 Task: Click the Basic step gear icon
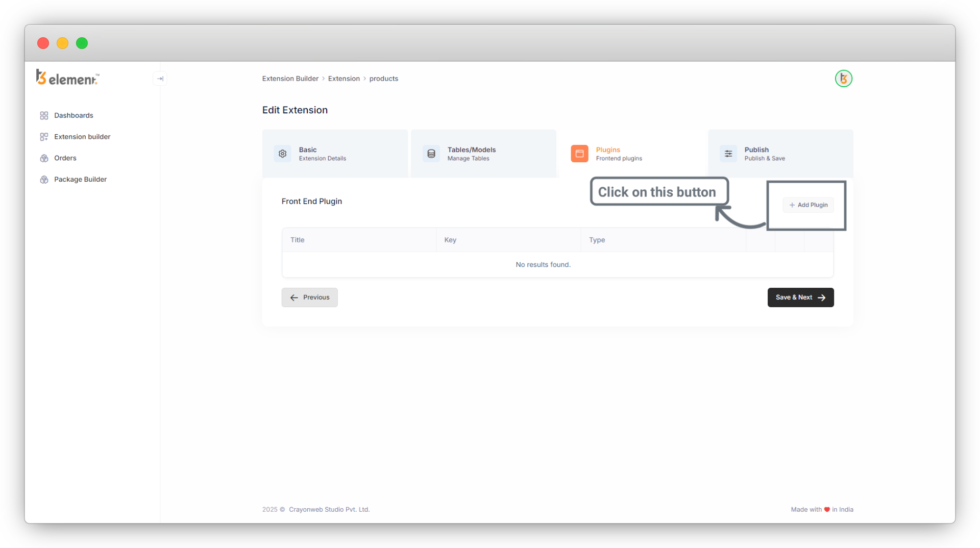[x=283, y=154]
